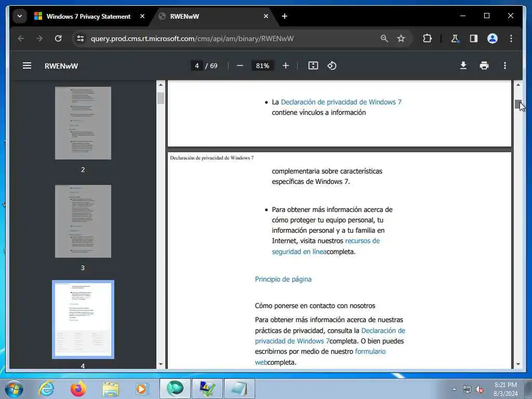This screenshot has width=532, height=399.
Task: Go back to previous page
Action: [21, 38]
